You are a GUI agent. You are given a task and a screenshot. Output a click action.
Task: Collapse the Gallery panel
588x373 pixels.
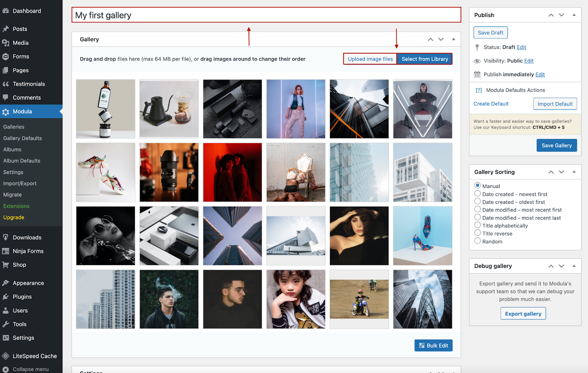pyautogui.click(x=453, y=39)
